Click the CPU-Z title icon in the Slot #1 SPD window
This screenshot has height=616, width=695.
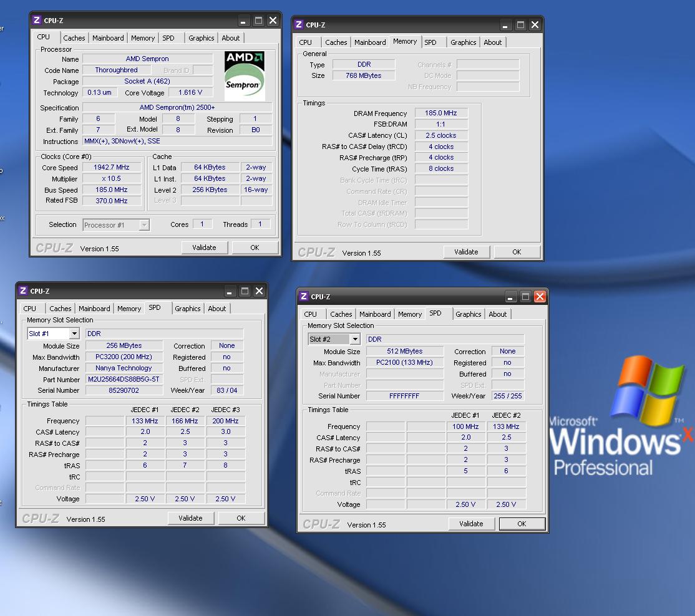23,291
